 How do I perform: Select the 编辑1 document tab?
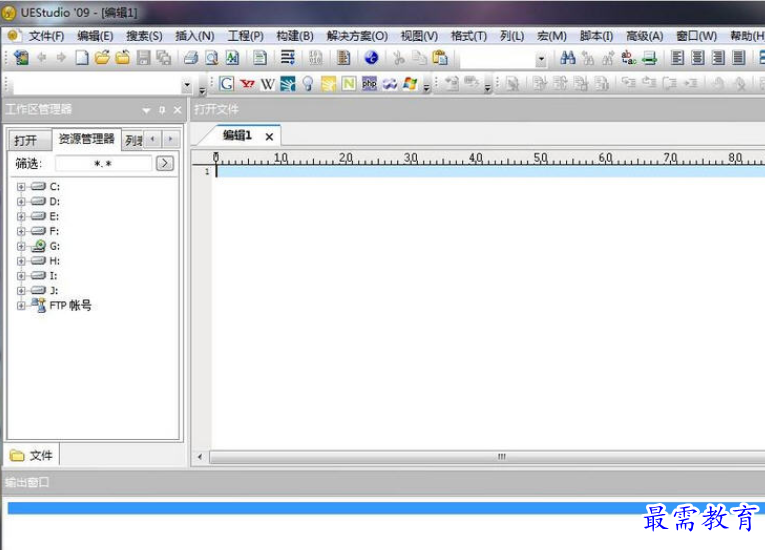[237, 136]
